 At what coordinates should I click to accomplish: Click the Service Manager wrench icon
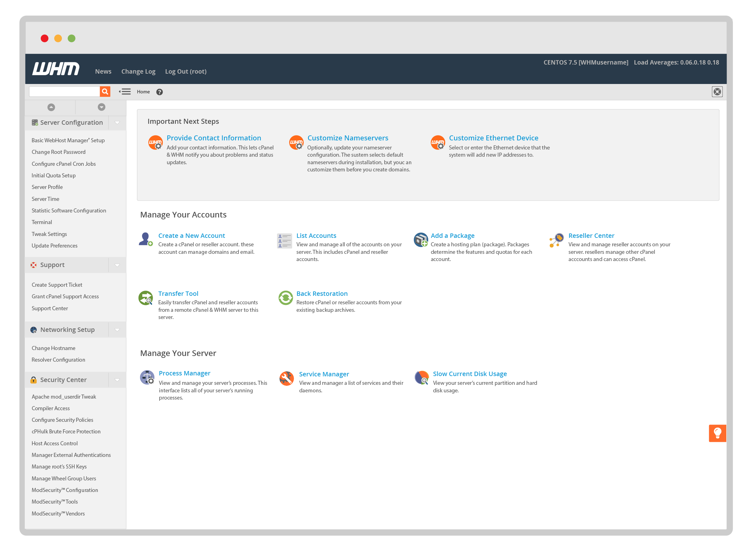tap(287, 379)
